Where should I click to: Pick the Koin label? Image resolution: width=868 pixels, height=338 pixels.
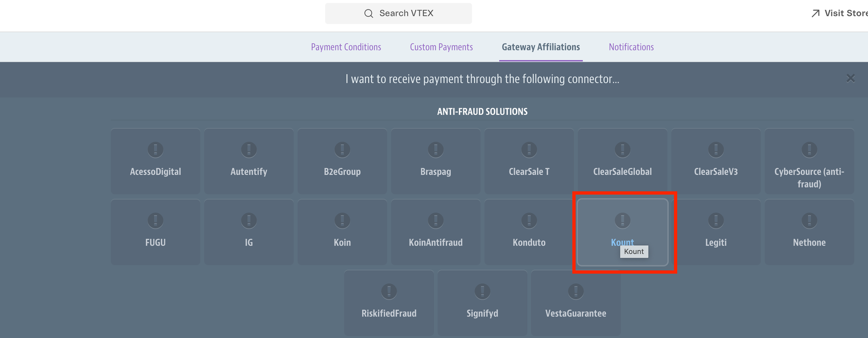342,243
